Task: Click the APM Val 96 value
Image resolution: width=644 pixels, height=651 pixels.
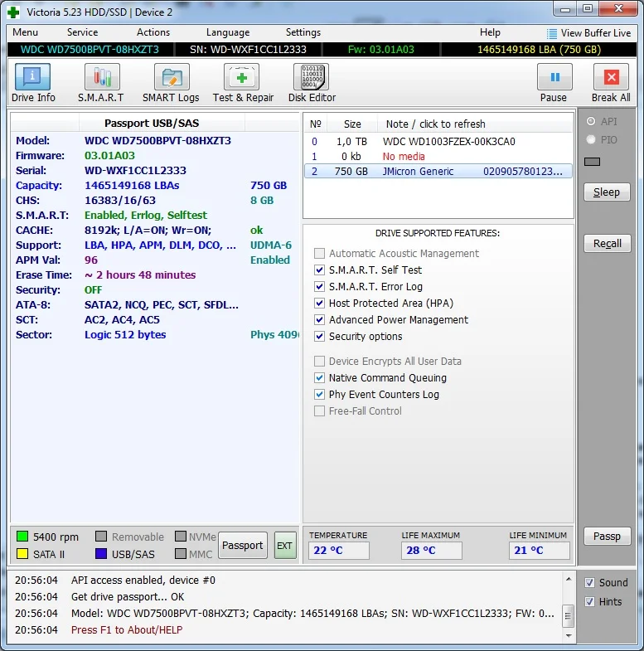Action: pyautogui.click(x=91, y=260)
